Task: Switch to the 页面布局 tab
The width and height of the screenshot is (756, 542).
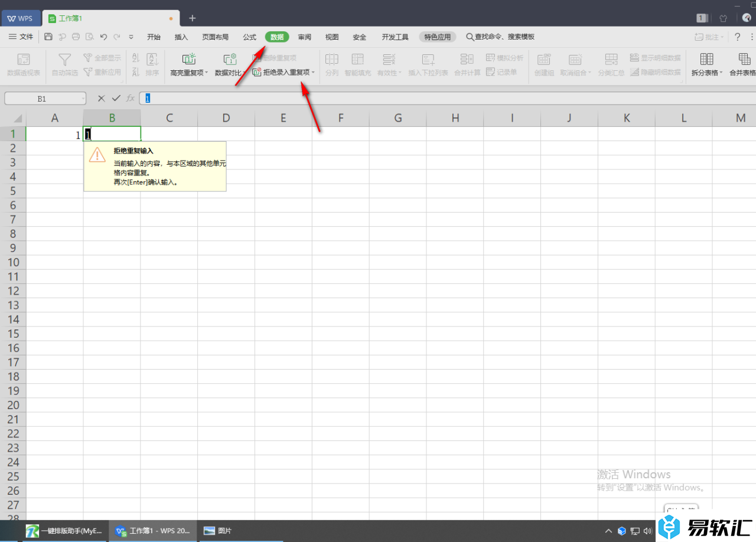Action: click(215, 37)
